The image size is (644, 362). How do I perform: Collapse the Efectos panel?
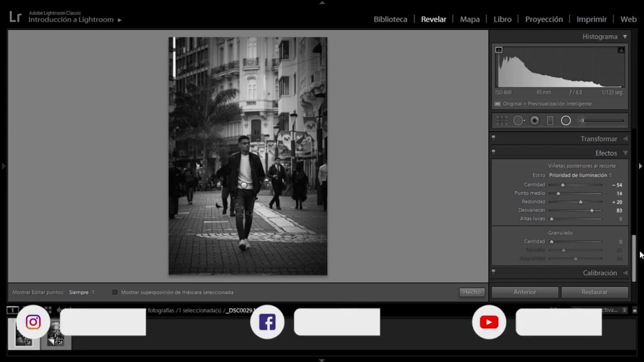[625, 153]
